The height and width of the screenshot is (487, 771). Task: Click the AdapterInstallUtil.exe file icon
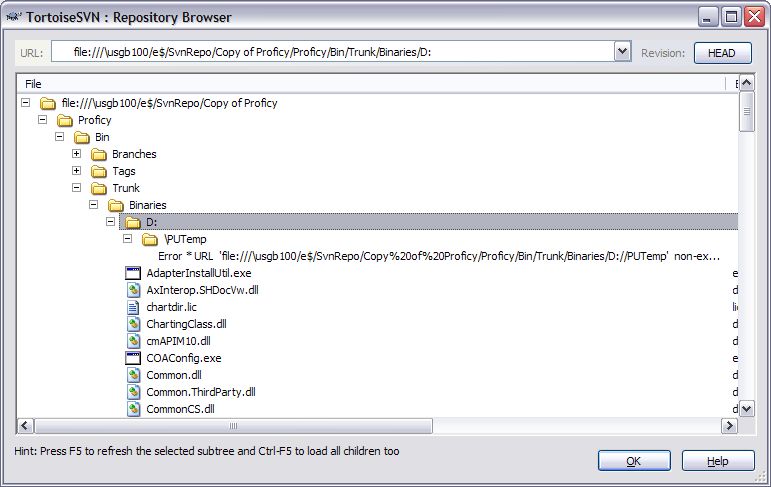tap(133, 273)
